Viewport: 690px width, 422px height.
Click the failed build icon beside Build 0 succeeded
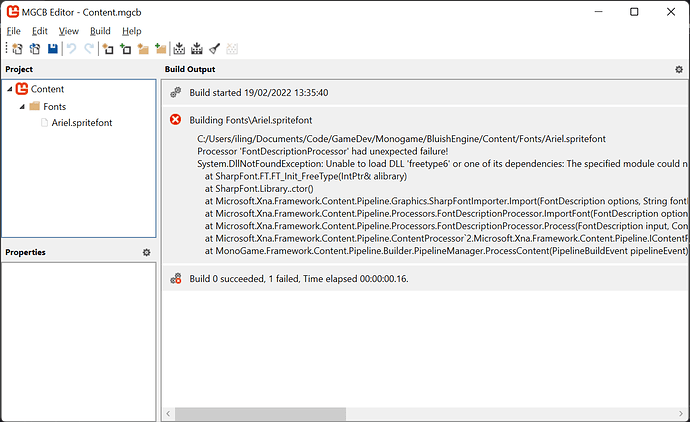point(176,279)
